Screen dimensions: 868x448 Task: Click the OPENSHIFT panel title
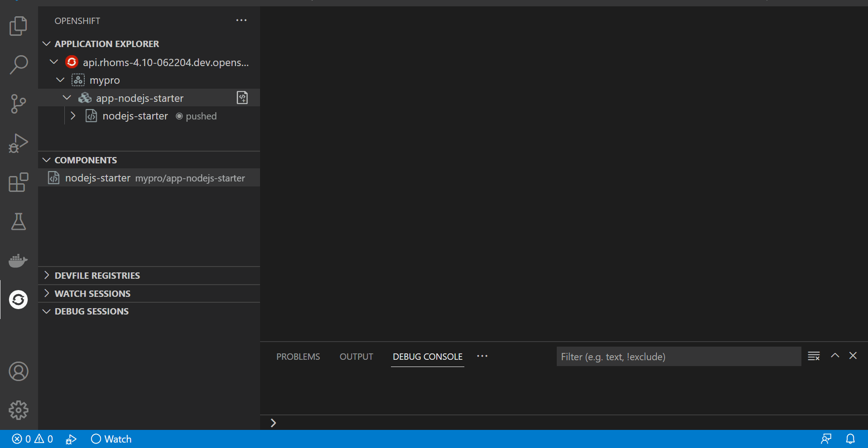77,21
